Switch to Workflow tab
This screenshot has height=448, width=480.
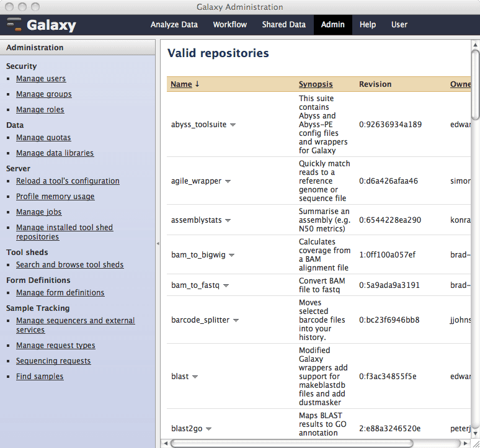[x=229, y=25]
